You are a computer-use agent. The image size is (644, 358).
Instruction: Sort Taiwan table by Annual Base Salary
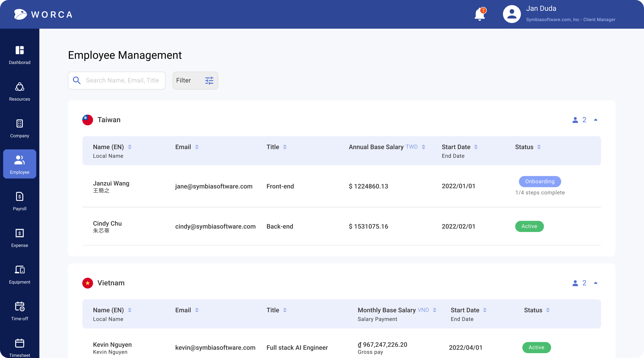click(424, 147)
